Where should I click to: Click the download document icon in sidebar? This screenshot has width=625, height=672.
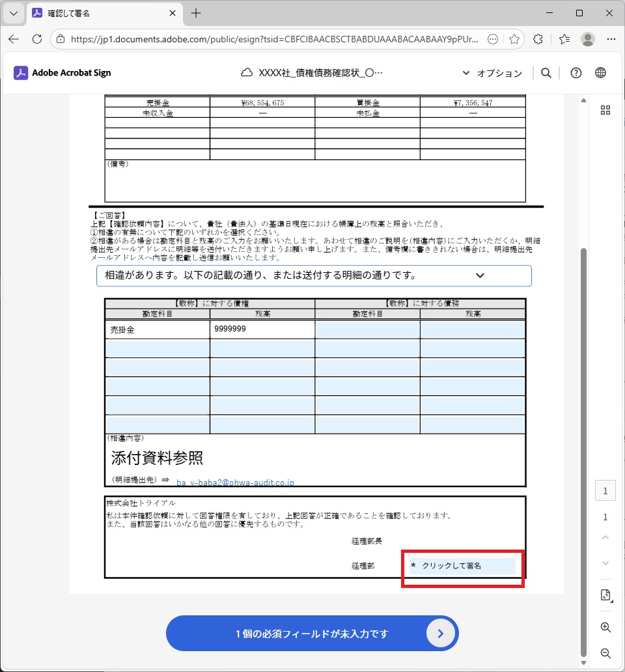605,595
